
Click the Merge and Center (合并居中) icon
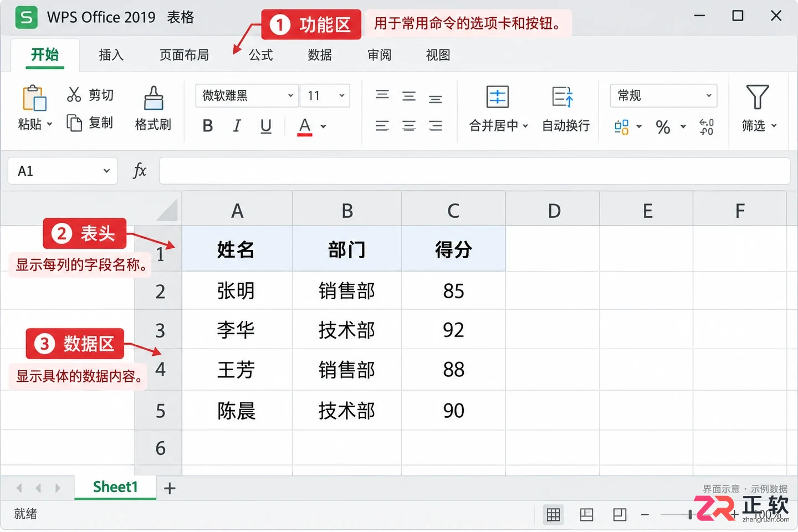pos(497,97)
